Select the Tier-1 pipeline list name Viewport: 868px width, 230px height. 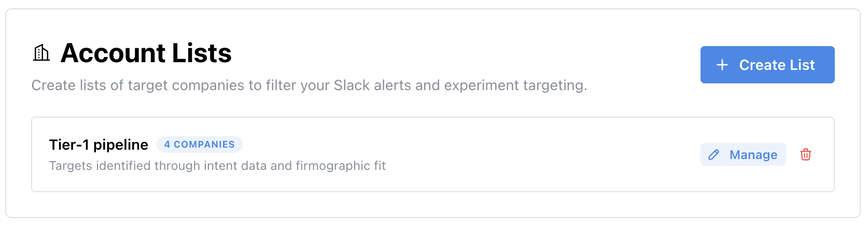99,145
